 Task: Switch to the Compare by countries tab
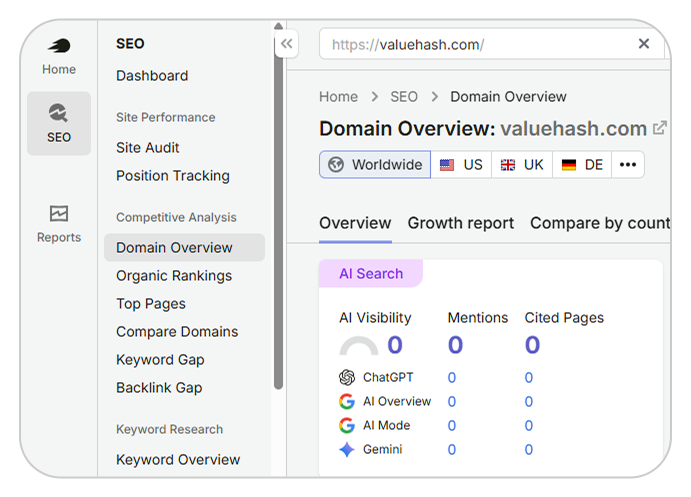point(600,223)
